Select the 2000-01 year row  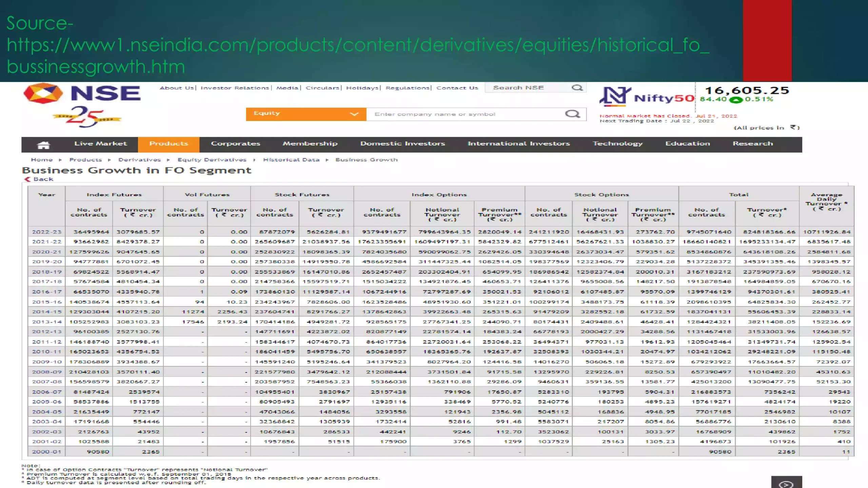tap(441, 452)
